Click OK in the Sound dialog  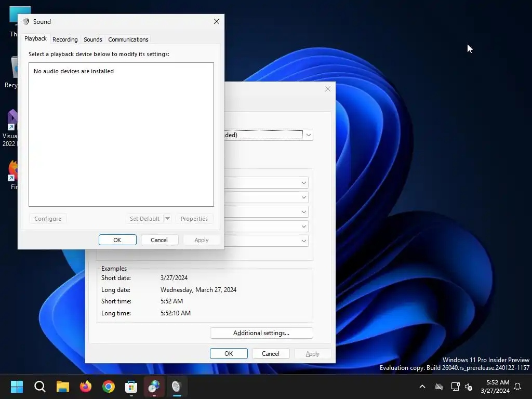pyautogui.click(x=117, y=240)
